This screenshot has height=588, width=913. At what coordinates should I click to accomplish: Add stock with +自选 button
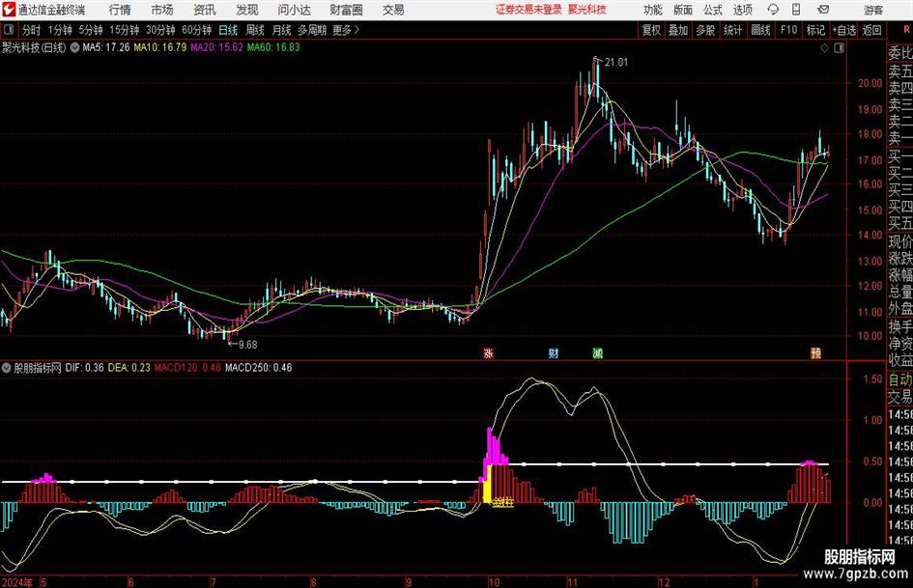[x=843, y=30]
